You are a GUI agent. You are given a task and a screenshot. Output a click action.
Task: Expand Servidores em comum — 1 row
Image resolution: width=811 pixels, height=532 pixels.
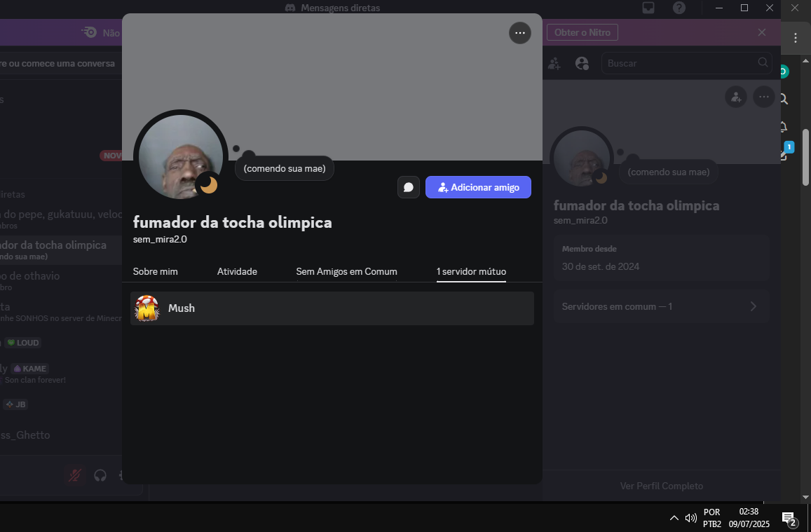pyautogui.click(x=662, y=306)
